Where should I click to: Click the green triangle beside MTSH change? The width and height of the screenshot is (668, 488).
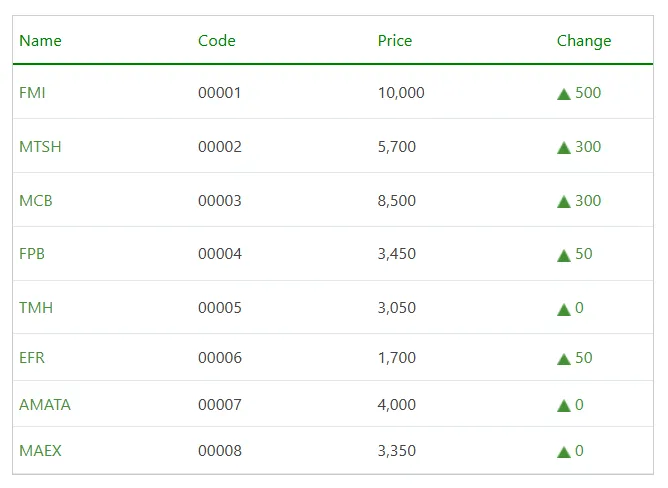coord(564,148)
